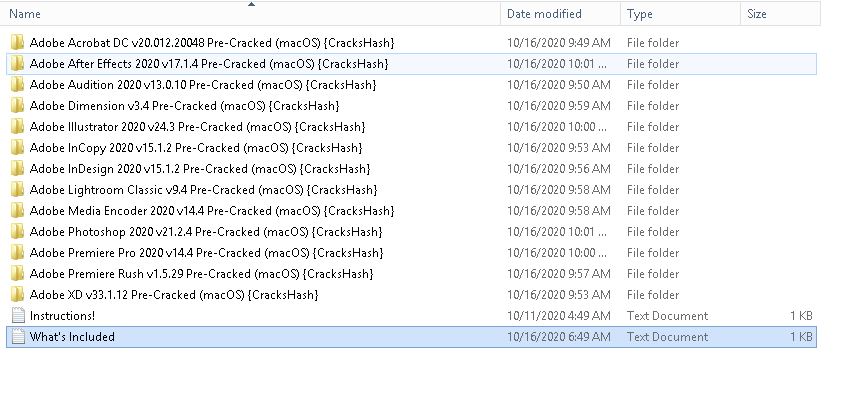Sort files by the Type column
The height and width of the screenshot is (405, 864).
tap(640, 14)
